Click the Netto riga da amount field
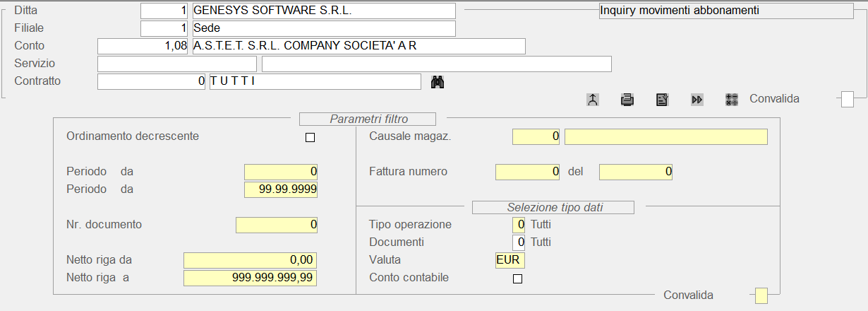Viewport: 868px width, 311px height. click(x=250, y=261)
